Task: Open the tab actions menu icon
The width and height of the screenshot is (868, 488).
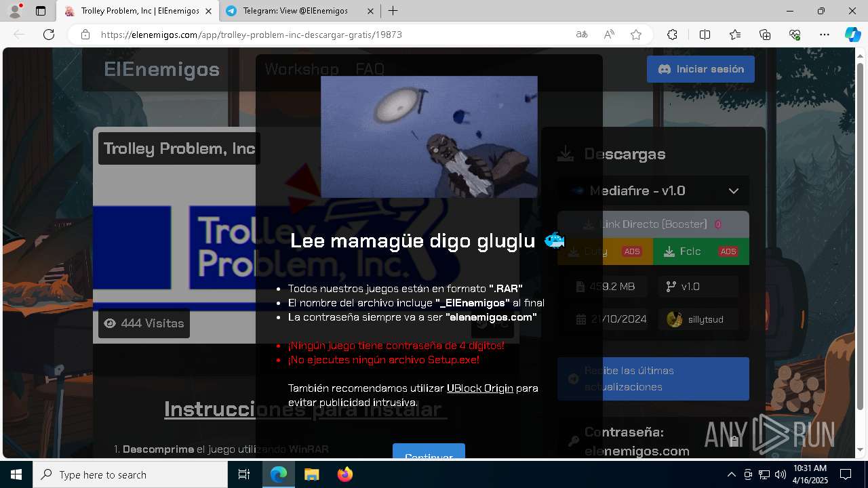Action: pyautogui.click(x=41, y=11)
